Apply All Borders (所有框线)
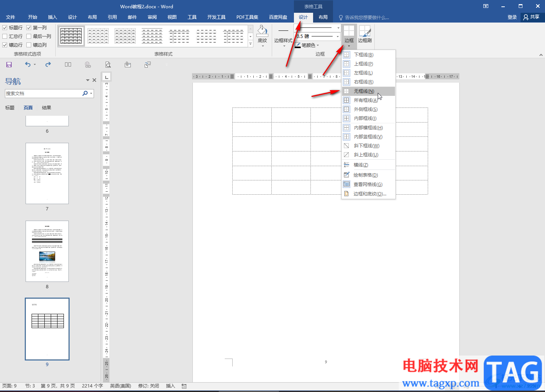This screenshot has height=392, width=545. point(368,100)
